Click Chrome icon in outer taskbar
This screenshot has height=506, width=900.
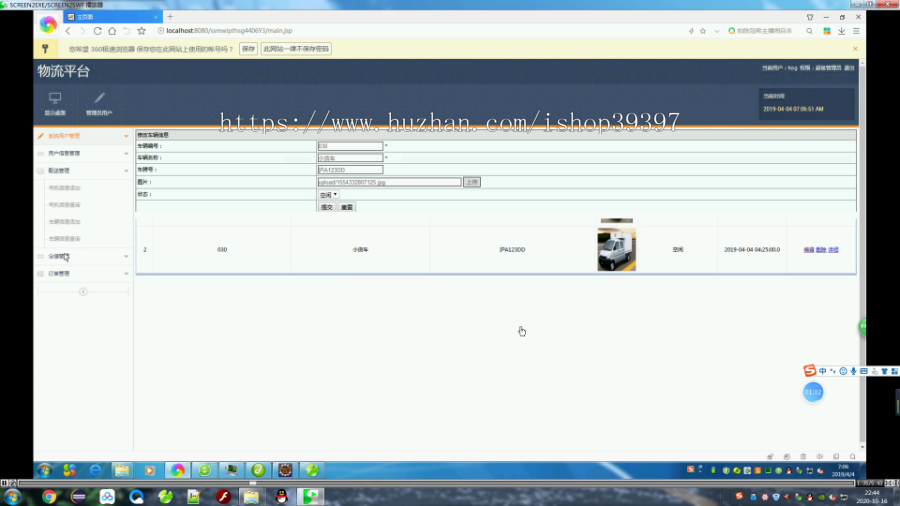(x=49, y=496)
